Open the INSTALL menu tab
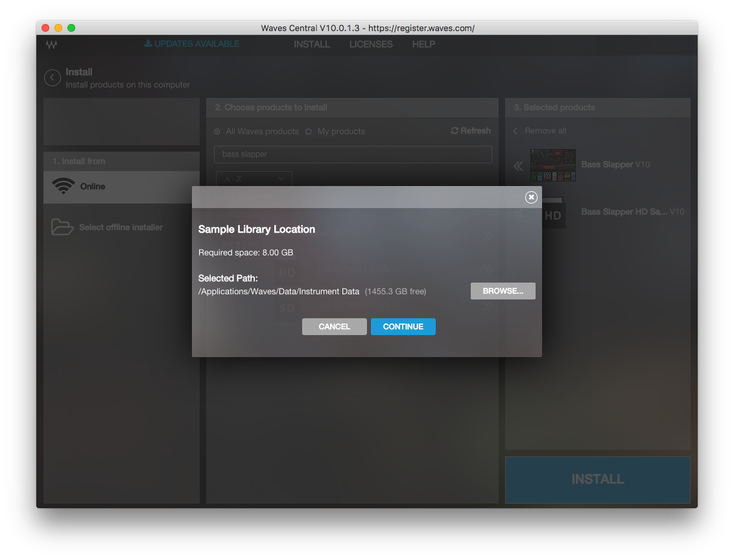Image resolution: width=734 pixels, height=560 pixels. pyautogui.click(x=312, y=45)
